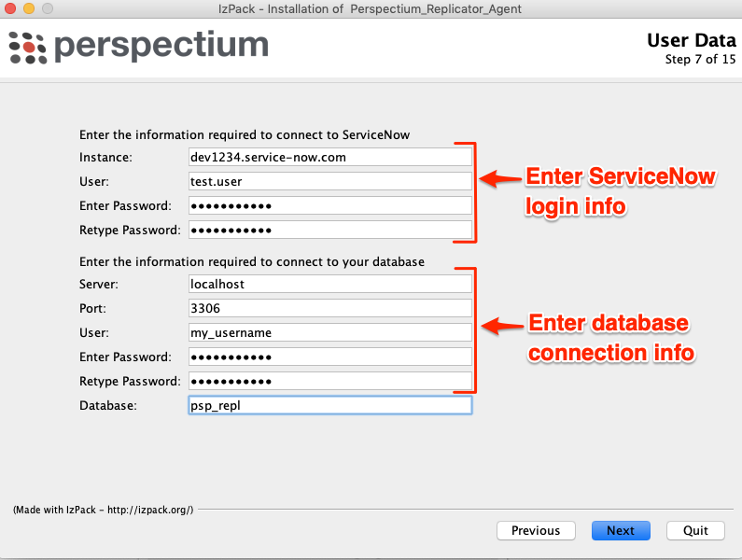Screen dimensions: 742x560
Task: Minimize the window with yellow button
Action: [x=29, y=8]
